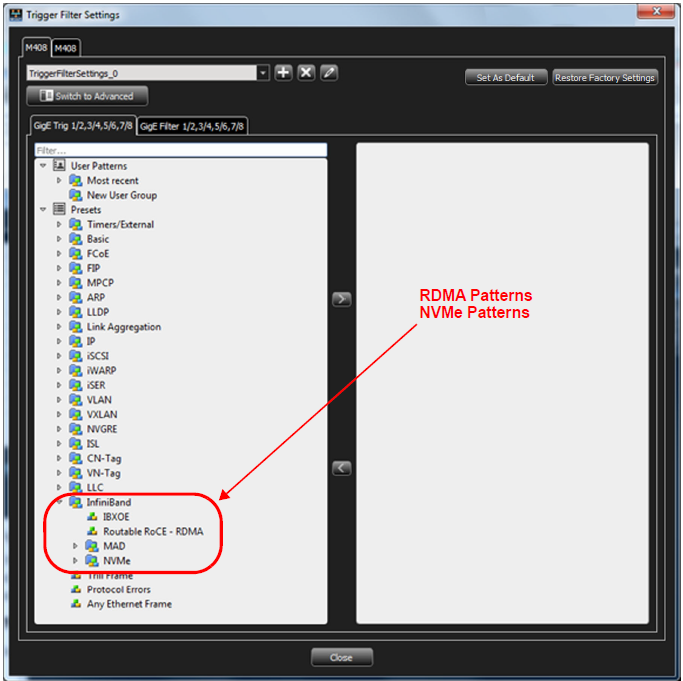
Task: Click the MAD folder icon
Action: 92,546
